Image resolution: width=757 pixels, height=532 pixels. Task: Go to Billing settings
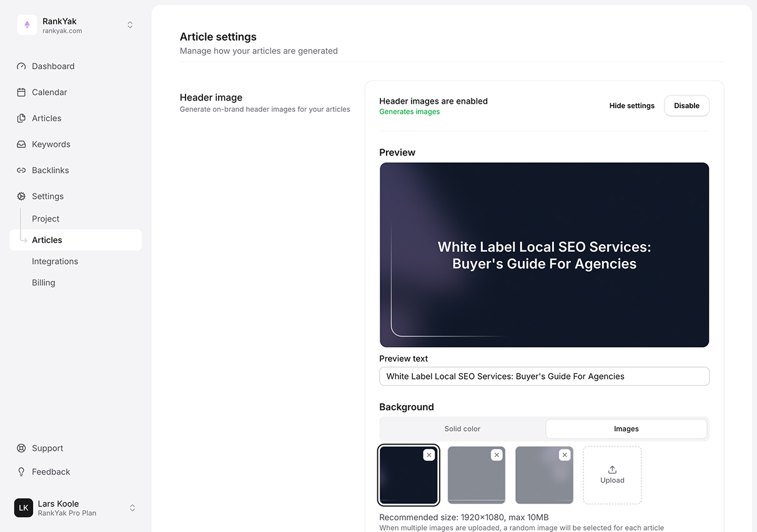(x=44, y=283)
